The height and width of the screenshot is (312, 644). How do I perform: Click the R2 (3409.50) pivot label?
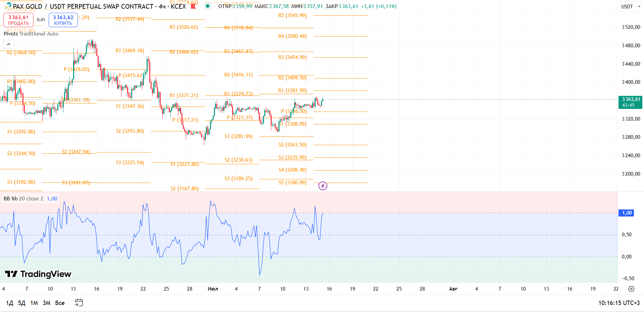[x=292, y=78]
